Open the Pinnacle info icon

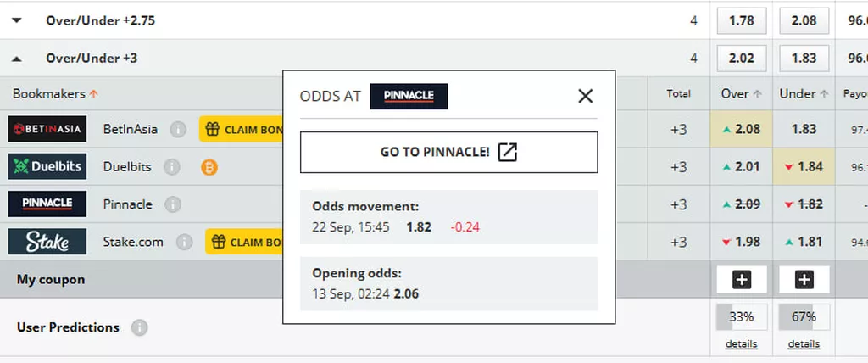click(x=173, y=204)
